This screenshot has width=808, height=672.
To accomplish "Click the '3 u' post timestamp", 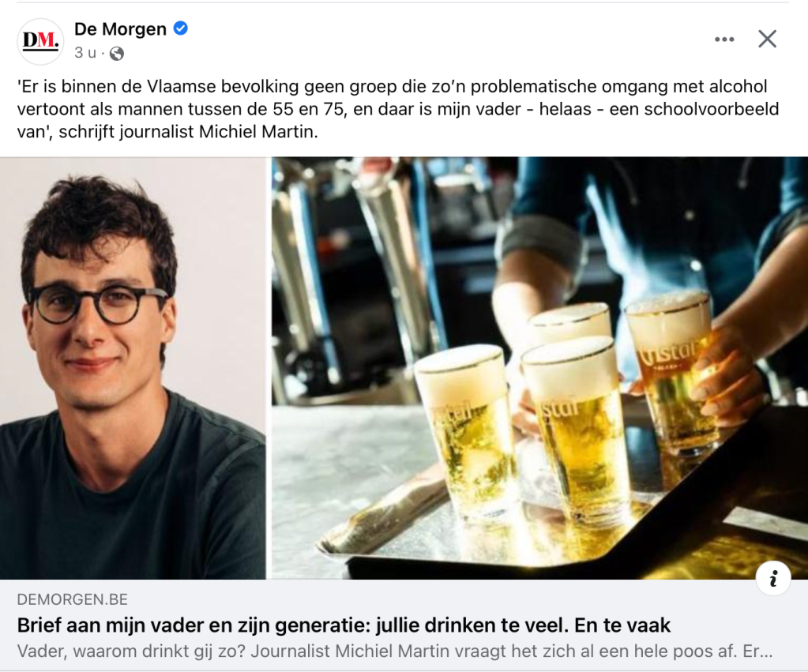I will pyautogui.click(x=85, y=53).
